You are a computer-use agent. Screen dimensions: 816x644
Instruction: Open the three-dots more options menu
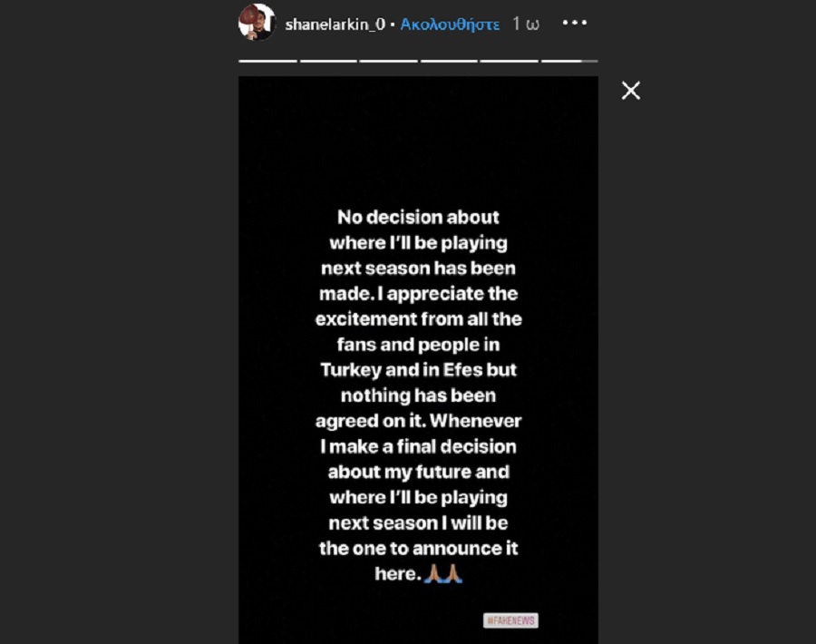575,23
